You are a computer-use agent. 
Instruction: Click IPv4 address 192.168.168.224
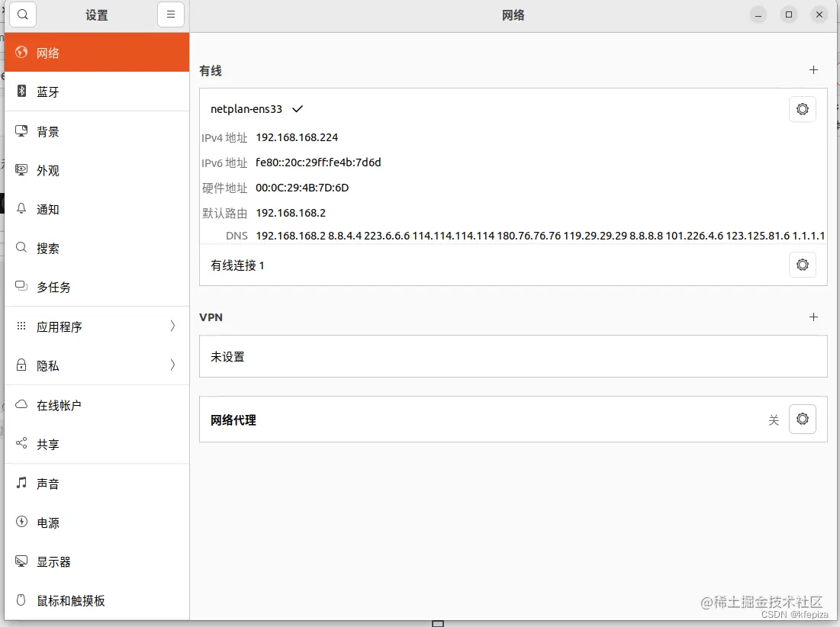point(297,137)
